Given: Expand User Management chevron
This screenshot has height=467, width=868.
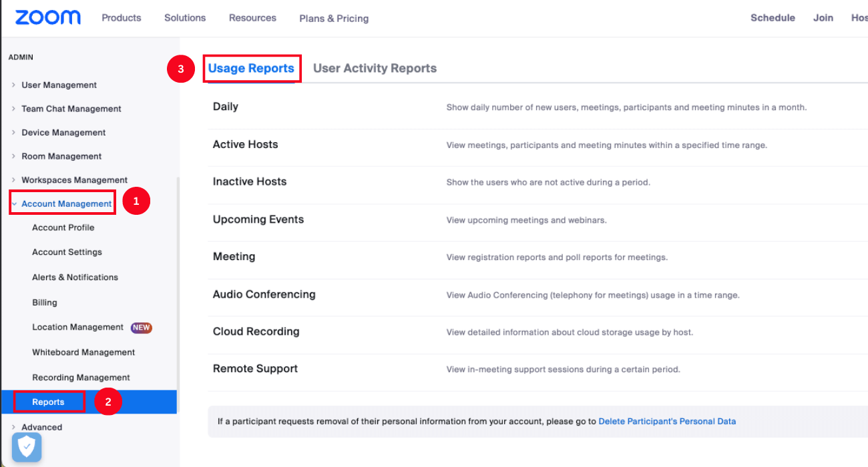Looking at the screenshot, I should click(13, 85).
